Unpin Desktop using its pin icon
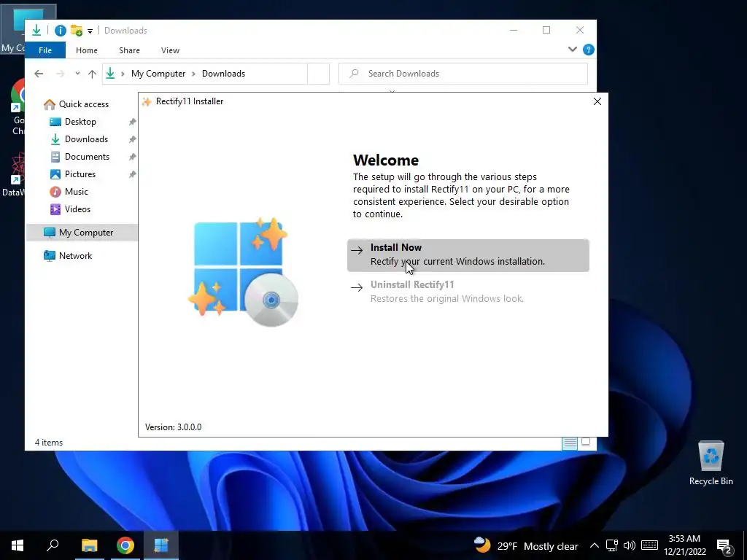 [133, 122]
